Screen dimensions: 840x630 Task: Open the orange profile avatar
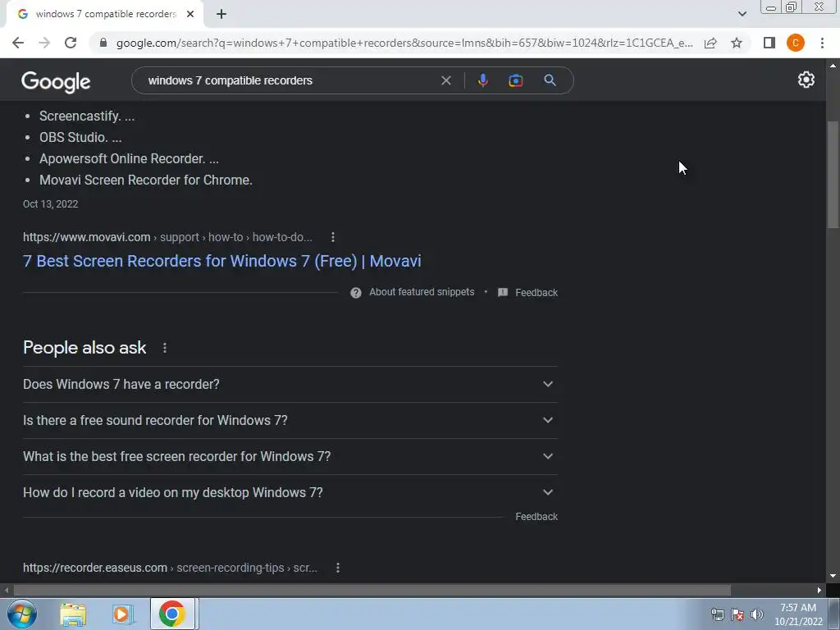(x=796, y=43)
